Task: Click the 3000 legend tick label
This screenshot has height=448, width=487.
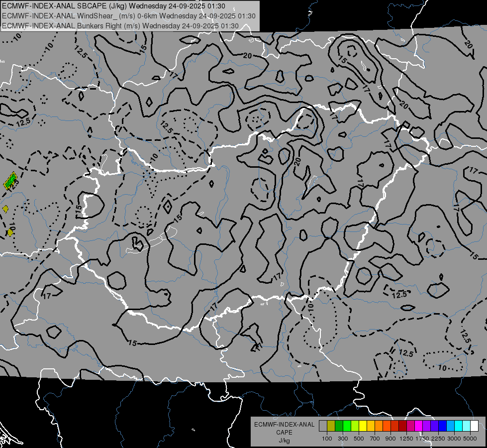Action: [454, 439]
